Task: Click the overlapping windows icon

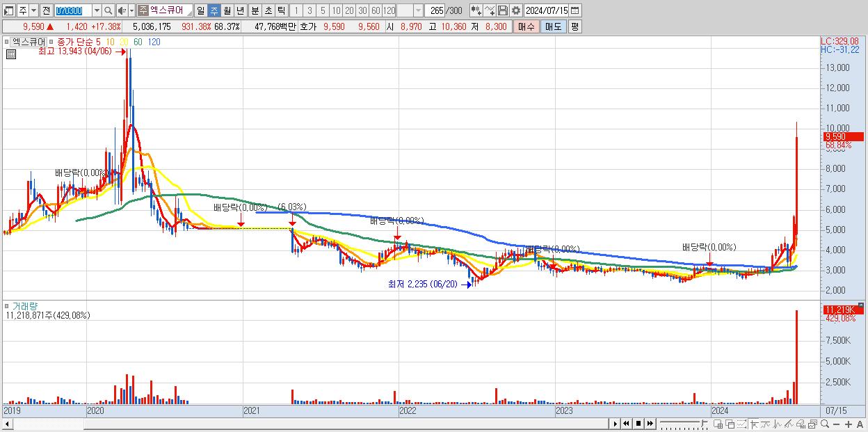Action: 730,424
